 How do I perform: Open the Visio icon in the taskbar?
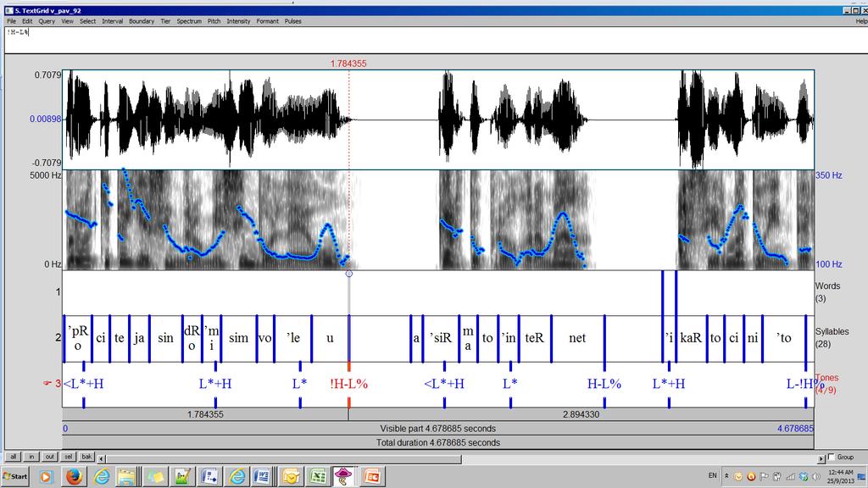click(x=209, y=476)
